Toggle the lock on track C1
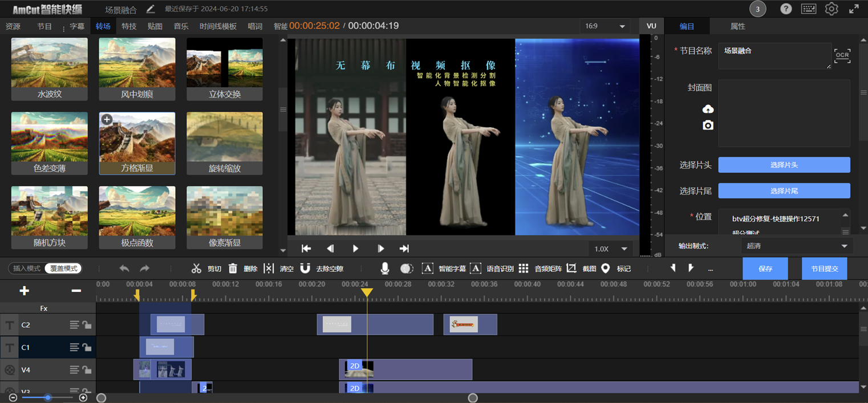 (x=87, y=347)
